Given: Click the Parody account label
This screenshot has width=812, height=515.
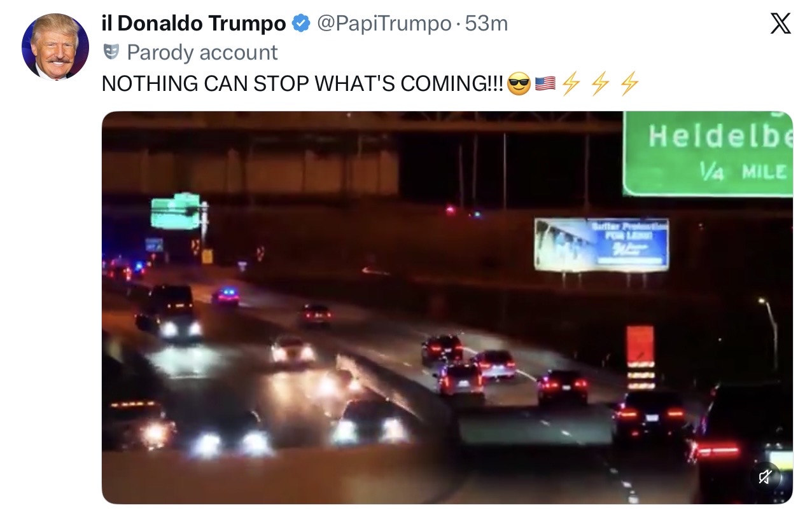Looking at the screenshot, I should 202,52.
